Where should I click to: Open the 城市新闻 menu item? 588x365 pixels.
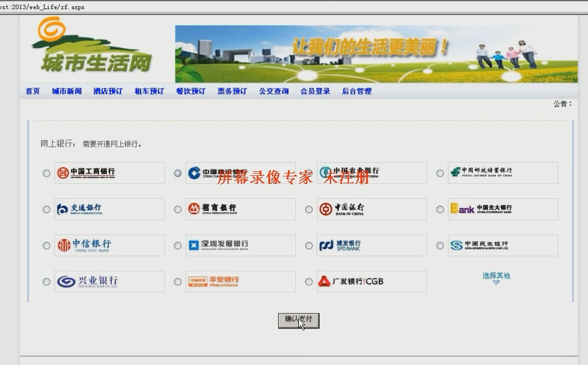click(67, 91)
